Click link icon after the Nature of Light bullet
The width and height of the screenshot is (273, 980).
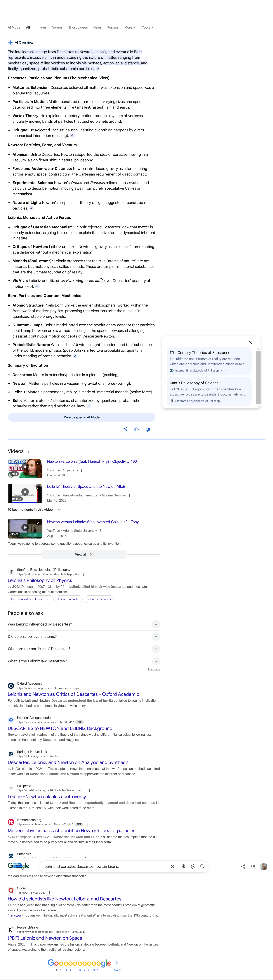32,208
